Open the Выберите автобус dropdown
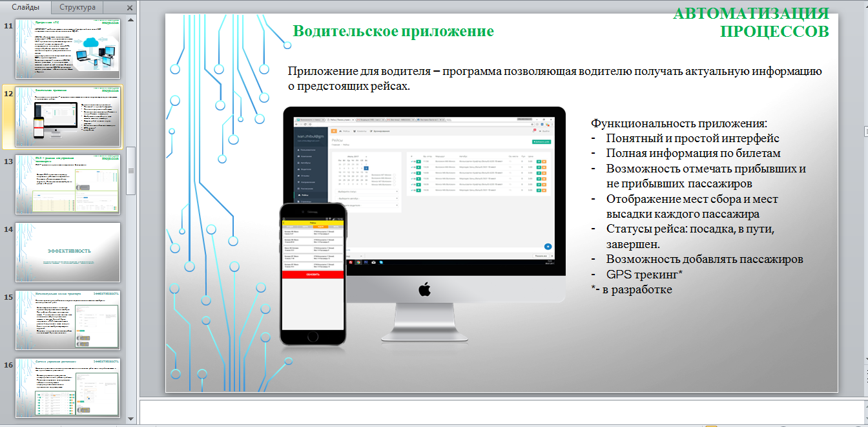The width and height of the screenshot is (868, 427). (x=367, y=199)
